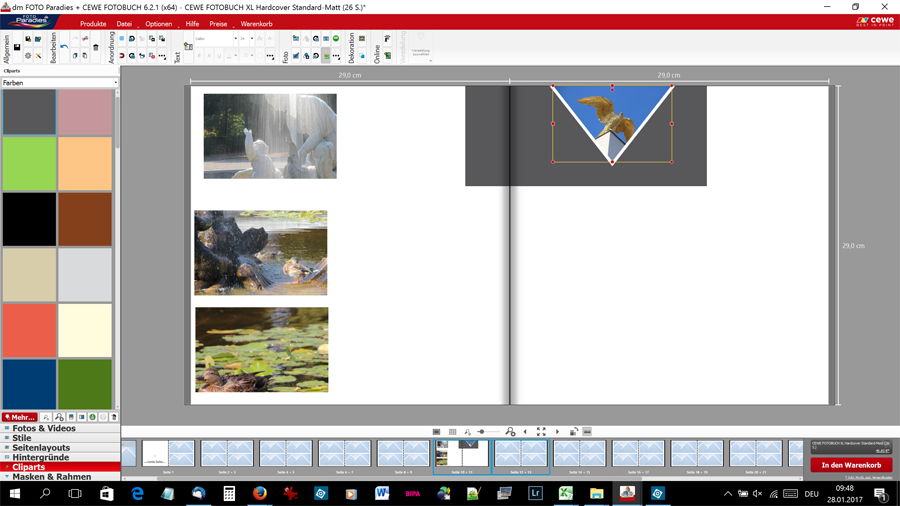This screenshot has width=900, height=506.
Task: Open the Produkte menu
Action: pyautogui.click(x=93, y=24)
